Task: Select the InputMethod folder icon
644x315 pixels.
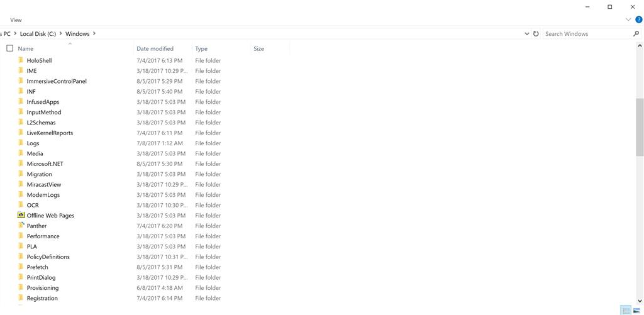Action: 21,112
